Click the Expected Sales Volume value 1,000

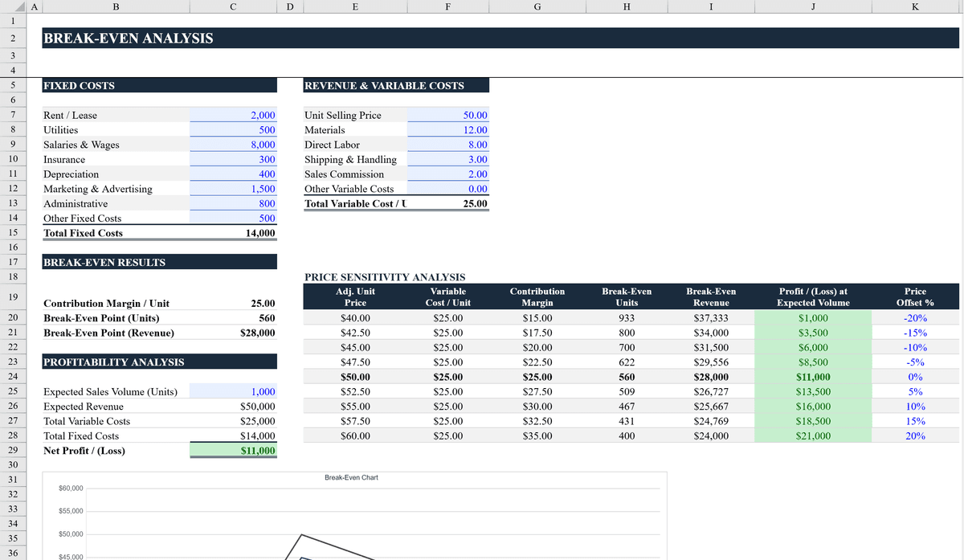click(234, 391)
